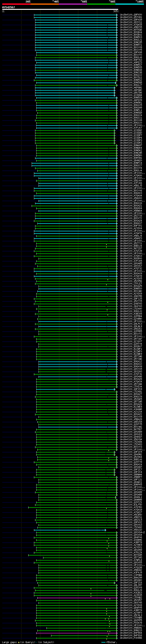Click the cyan ~100% identity legend segment
This screenshot has width=146, height=644.
130,4
